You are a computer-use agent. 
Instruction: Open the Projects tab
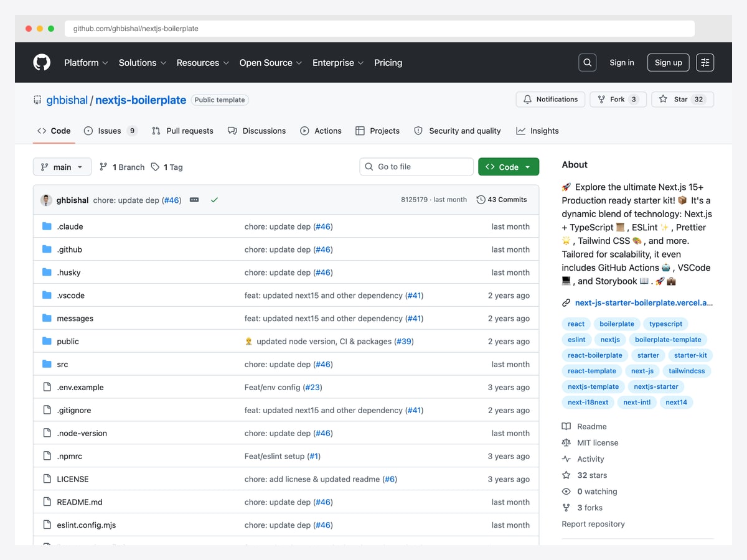pos(377,131)
